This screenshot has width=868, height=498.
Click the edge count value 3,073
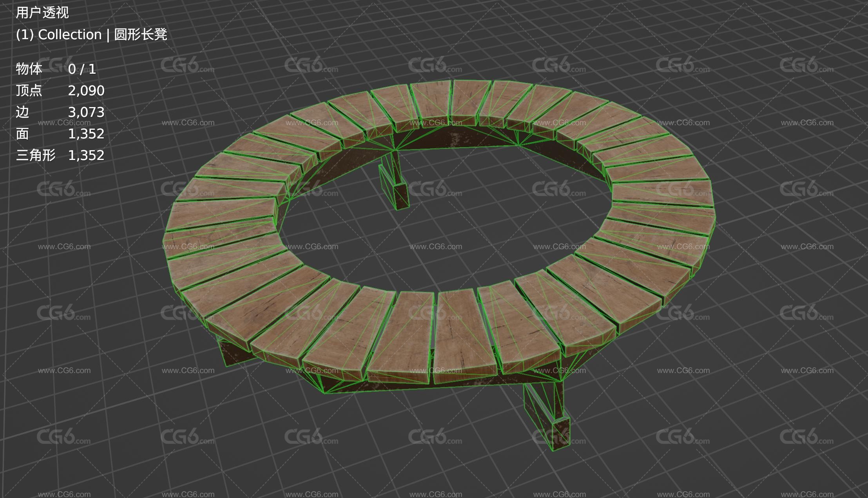click(86, 113)
